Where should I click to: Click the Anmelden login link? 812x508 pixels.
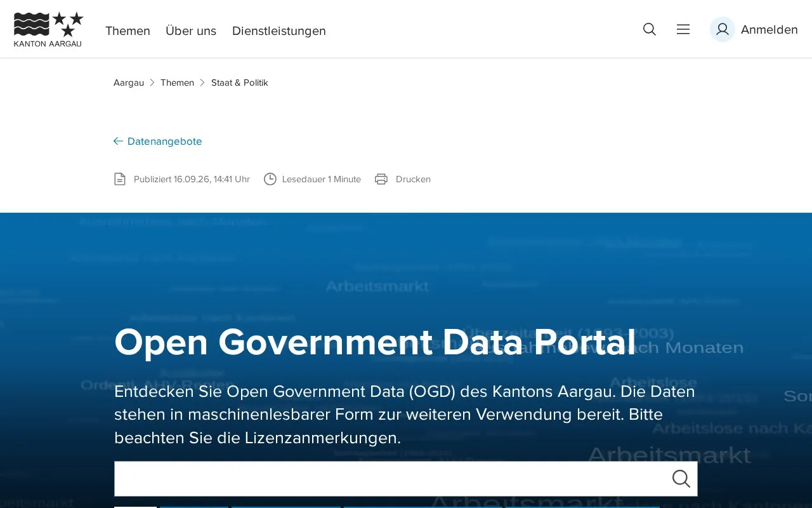pyautogui.click(x=769, y=29)
